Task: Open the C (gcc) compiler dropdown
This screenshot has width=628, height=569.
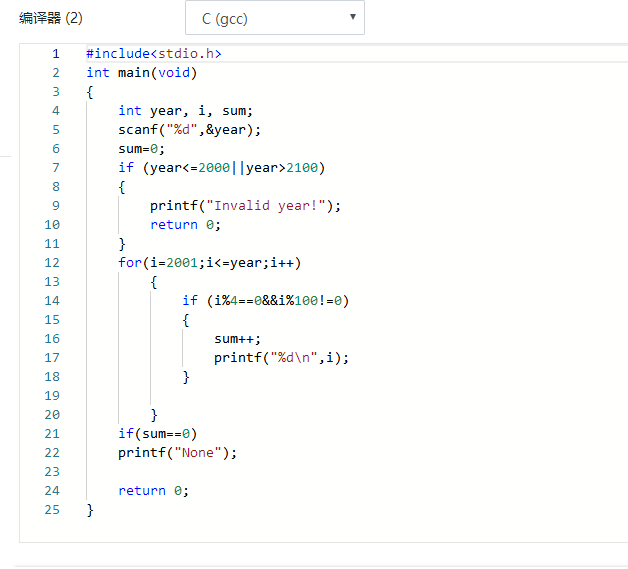Action: pos(275,18)
